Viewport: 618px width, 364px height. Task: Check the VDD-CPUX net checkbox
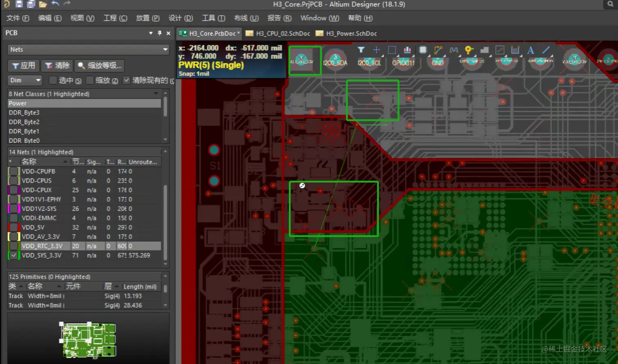coord(14,190)
